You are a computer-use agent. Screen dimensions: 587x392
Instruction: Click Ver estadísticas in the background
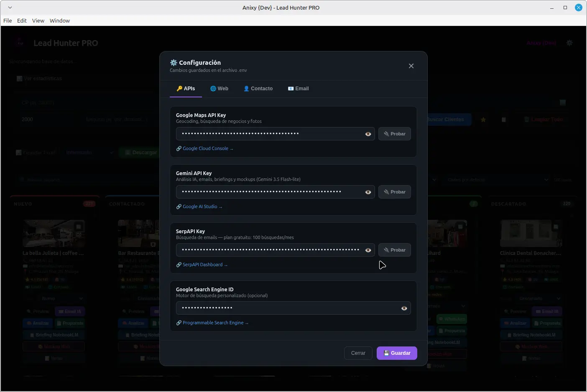coord(39,79)
